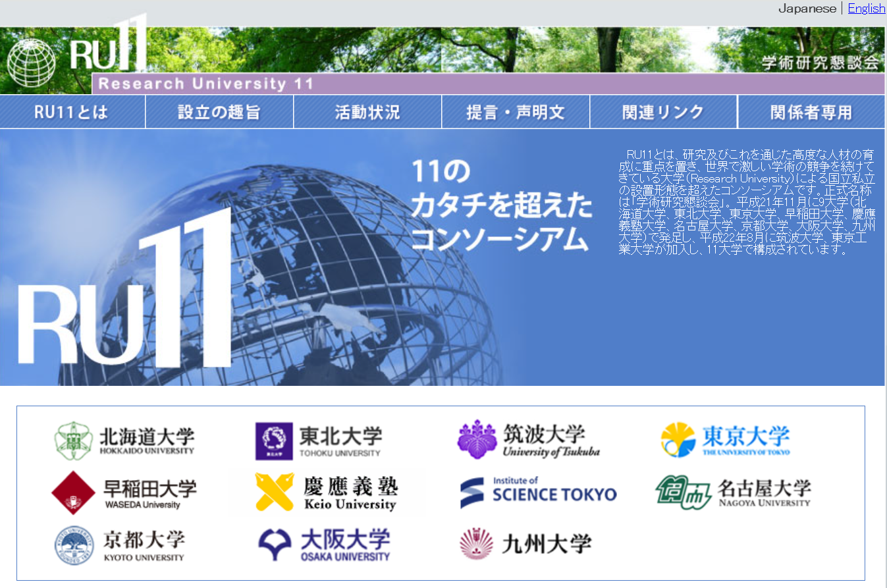Viewport: 887px width, 588px height.
Task: Open the 設立の趣旨 menu item
Action: point(219,112)
